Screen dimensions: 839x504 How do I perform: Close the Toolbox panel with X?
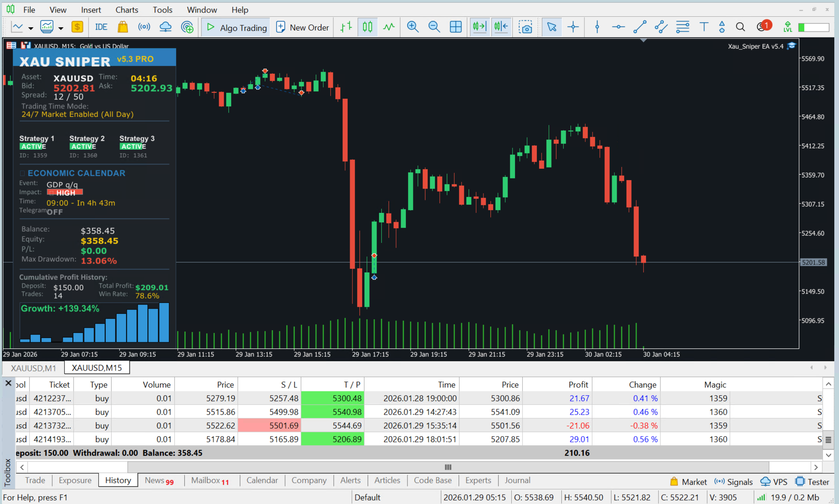8,383
